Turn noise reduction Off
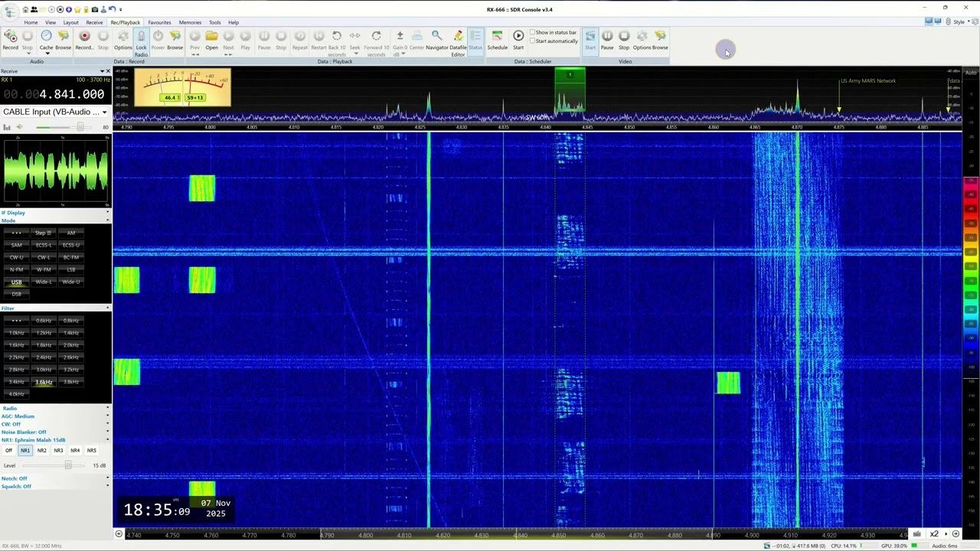 (8, 451)
